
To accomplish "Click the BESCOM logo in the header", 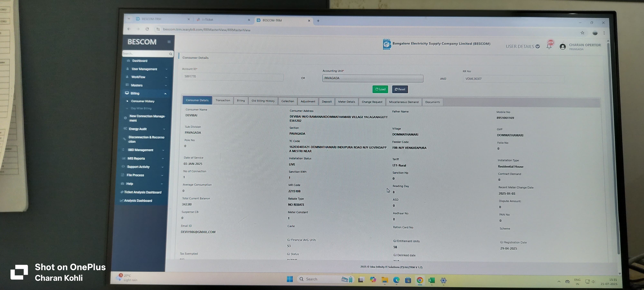I will (x=387, y=44).
